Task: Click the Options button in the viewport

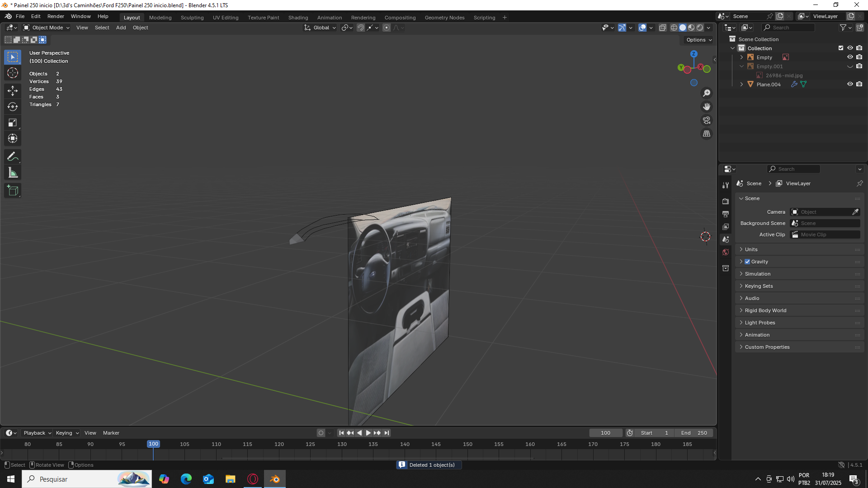Action: (x=698, y=40)
